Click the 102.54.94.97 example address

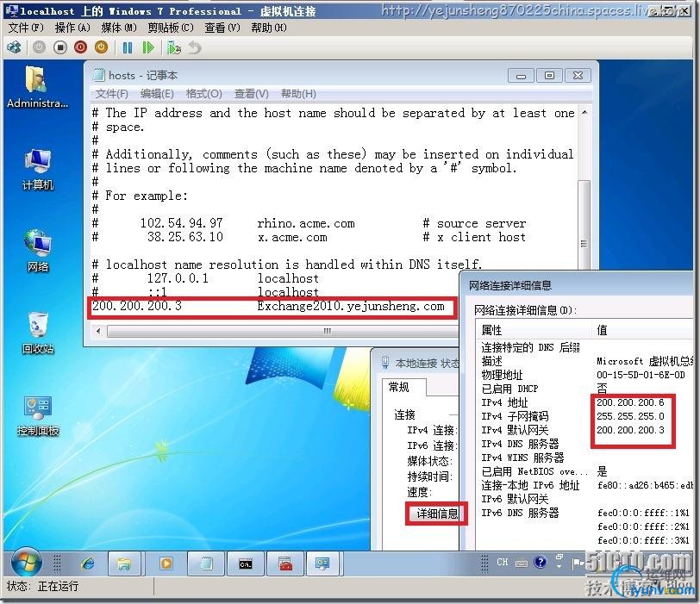click(182, 223)
